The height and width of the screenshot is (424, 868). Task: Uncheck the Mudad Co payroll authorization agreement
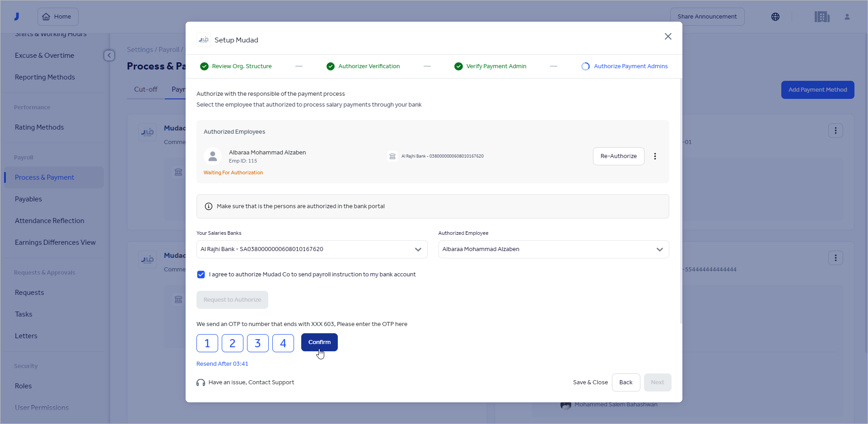(201, 274)
